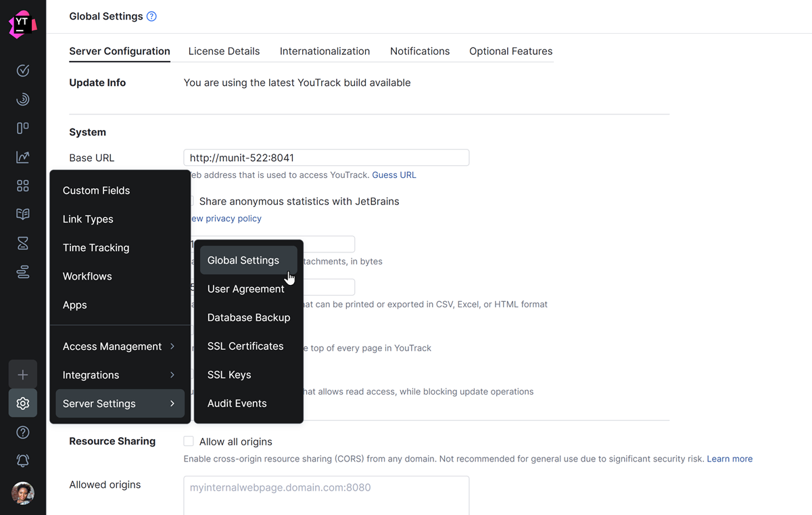Click the YouTrack logo icon

click(22, 24)
